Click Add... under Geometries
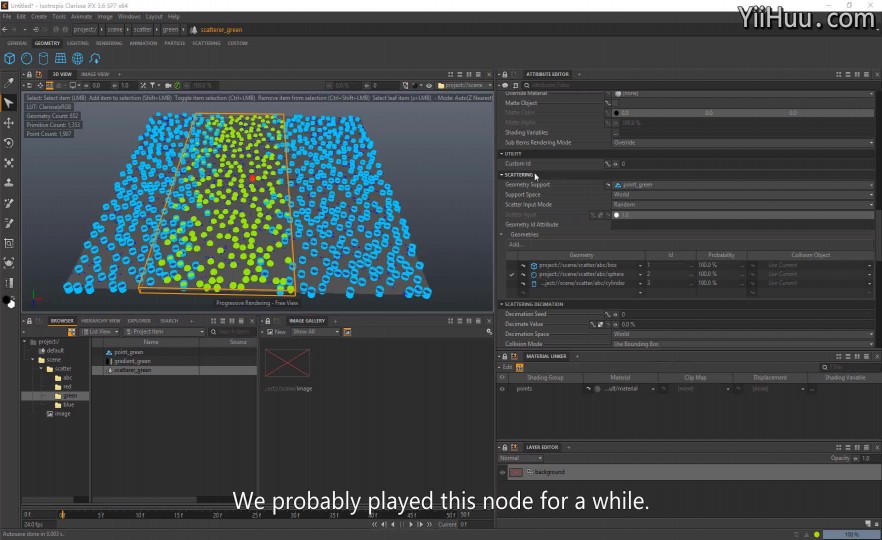 (516, 245)
